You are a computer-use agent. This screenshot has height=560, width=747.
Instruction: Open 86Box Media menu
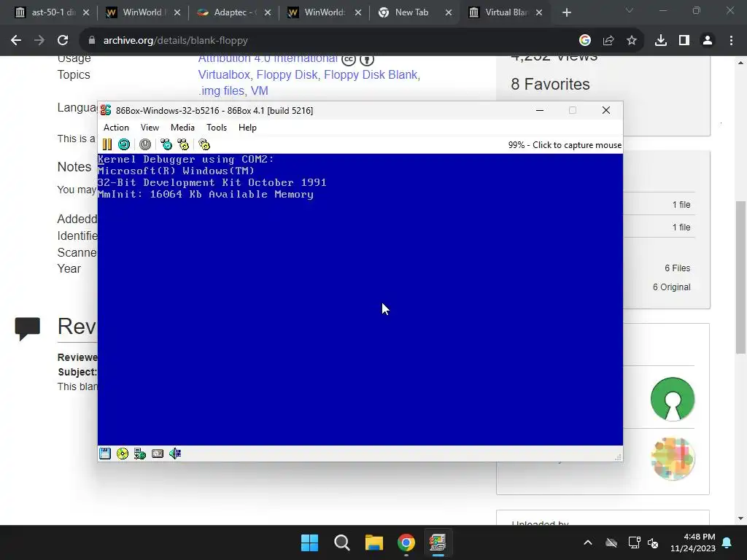[182, 128]
